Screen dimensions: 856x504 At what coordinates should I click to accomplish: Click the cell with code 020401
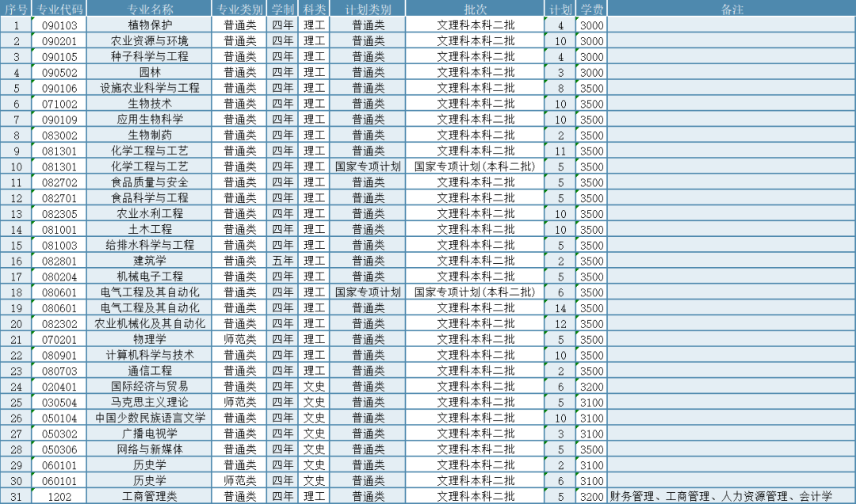point(59,387)
